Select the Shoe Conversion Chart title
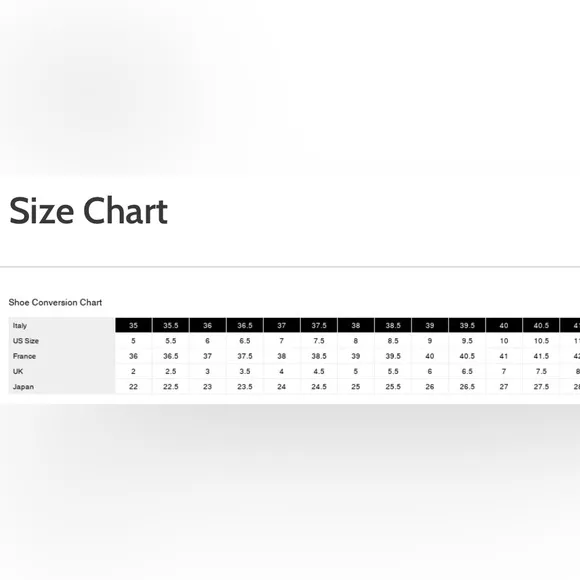 click(x=55, y=302)
